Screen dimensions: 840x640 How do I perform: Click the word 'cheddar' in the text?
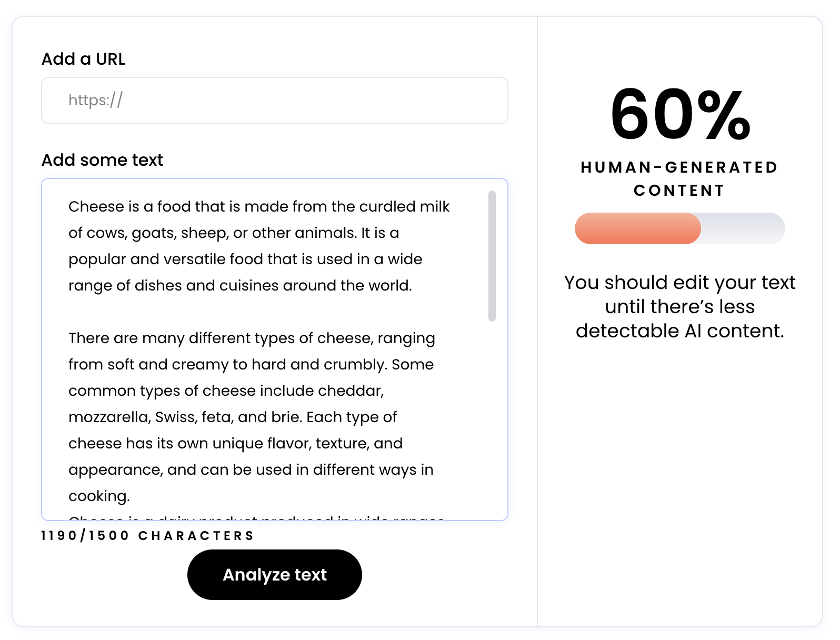(x=350, y=391)
